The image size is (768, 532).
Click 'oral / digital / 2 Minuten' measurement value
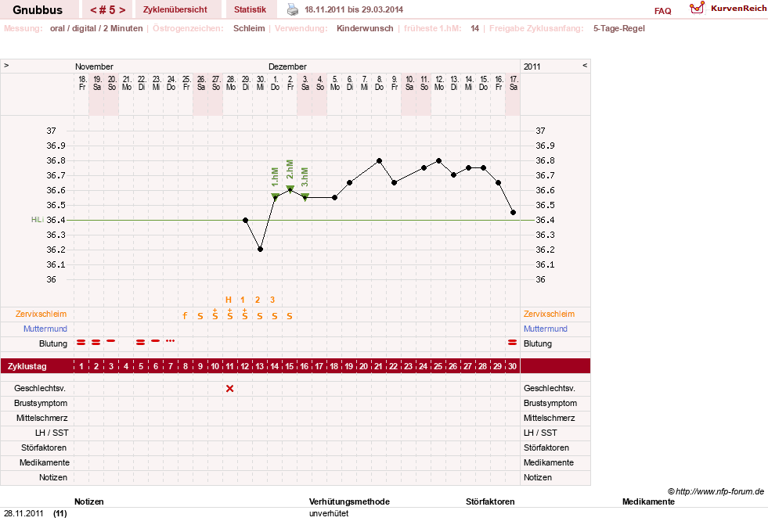(x=96, y=28)
